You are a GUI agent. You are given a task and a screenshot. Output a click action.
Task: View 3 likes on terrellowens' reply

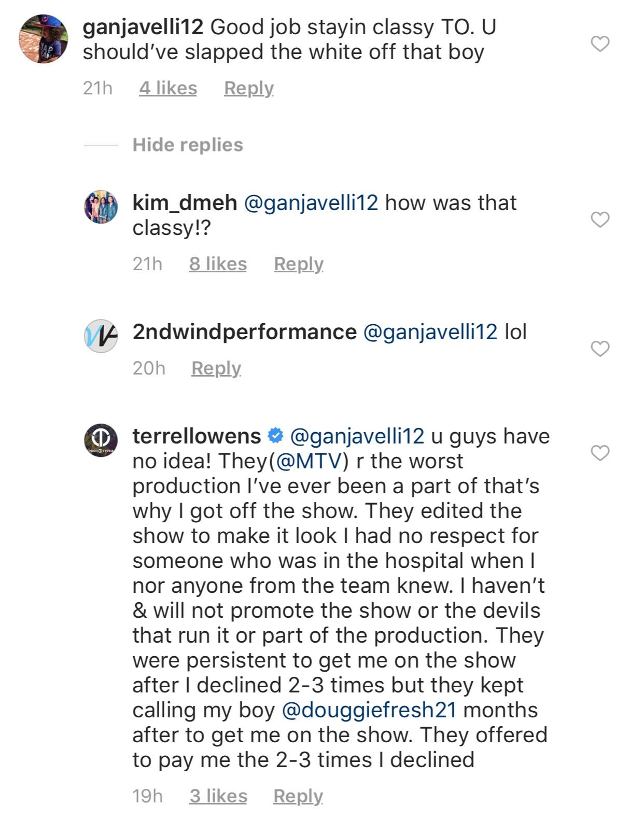click(x=218, y=796)
